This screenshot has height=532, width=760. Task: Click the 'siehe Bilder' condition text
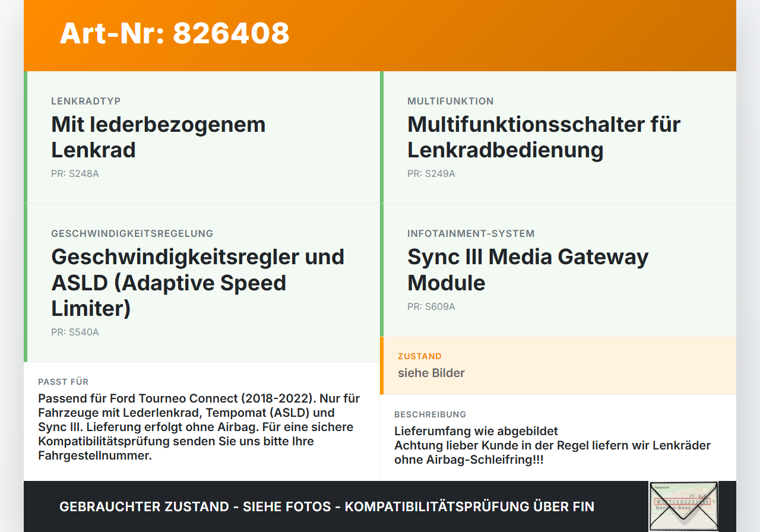pos(431,373)
